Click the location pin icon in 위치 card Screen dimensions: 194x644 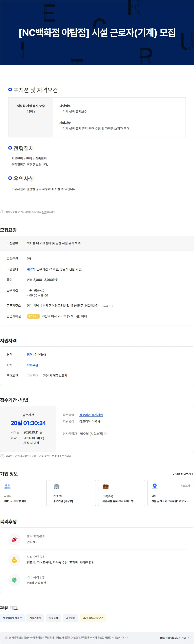(x=155, y=486)
